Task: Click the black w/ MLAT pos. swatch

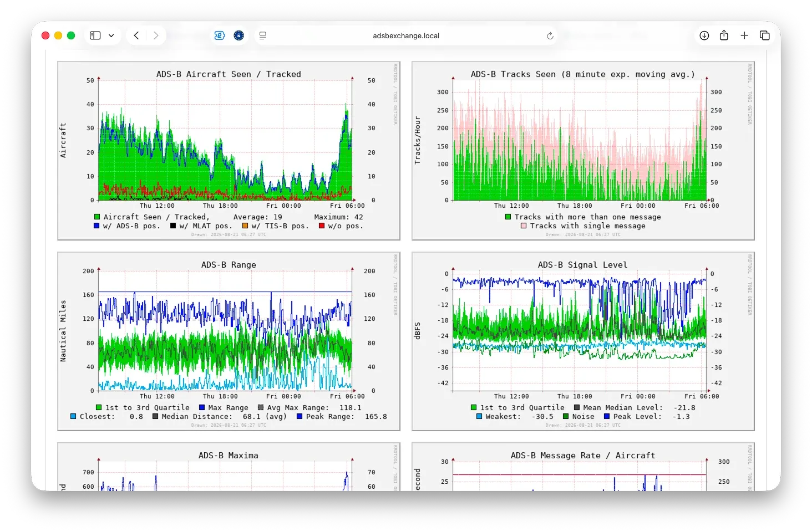Action: [173, 226]
